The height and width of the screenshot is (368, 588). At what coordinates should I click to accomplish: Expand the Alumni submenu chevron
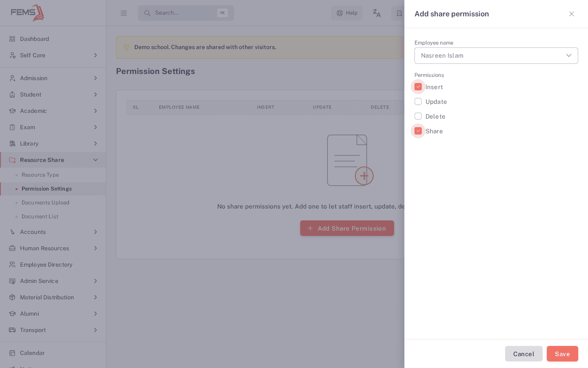click(96, 314)
